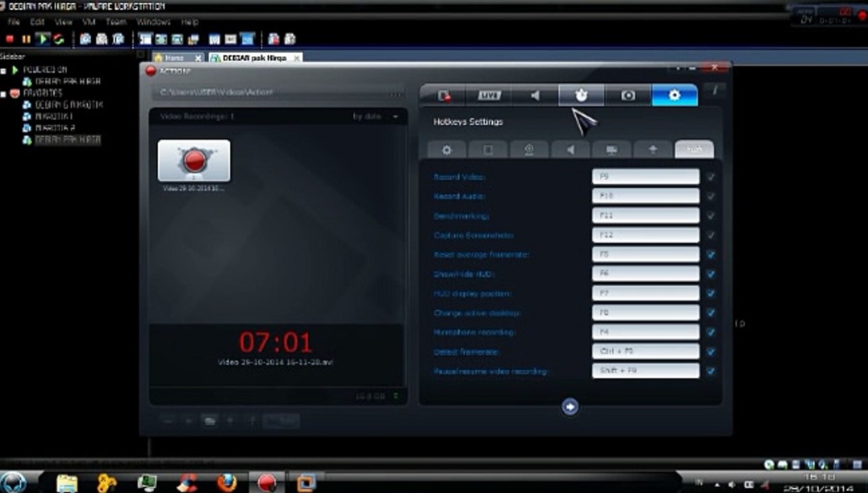The width and height of the screenshot is (868, 493).
Task: Open the audio recording speaker tab
Action: pyautogui.click(x=535, y=95)
